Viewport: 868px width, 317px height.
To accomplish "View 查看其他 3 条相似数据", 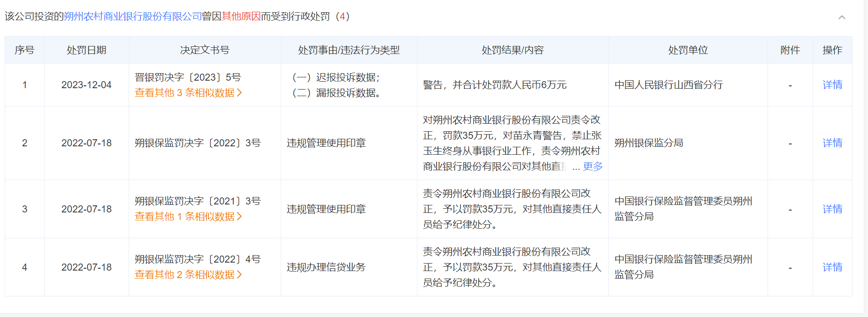I will (x=188, y=93).
